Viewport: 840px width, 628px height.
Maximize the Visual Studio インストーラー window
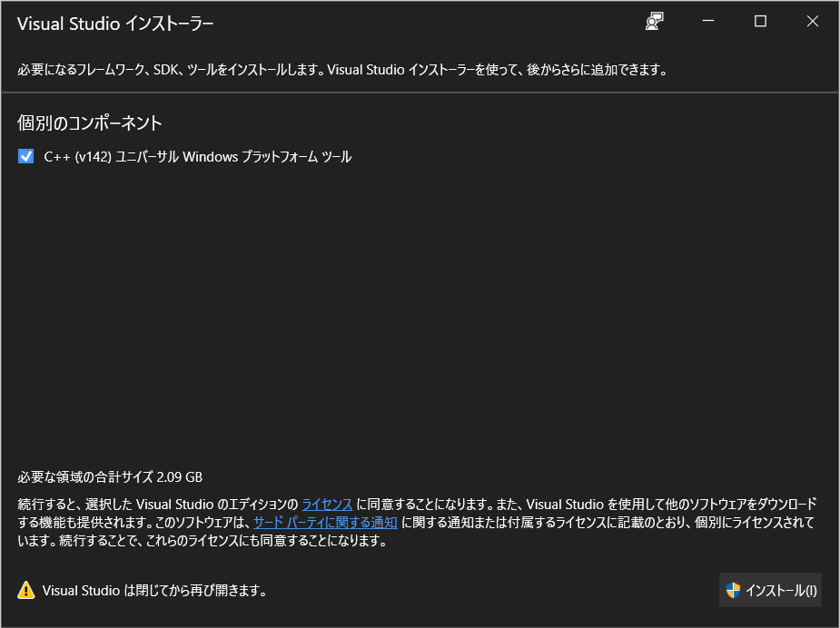760,21
